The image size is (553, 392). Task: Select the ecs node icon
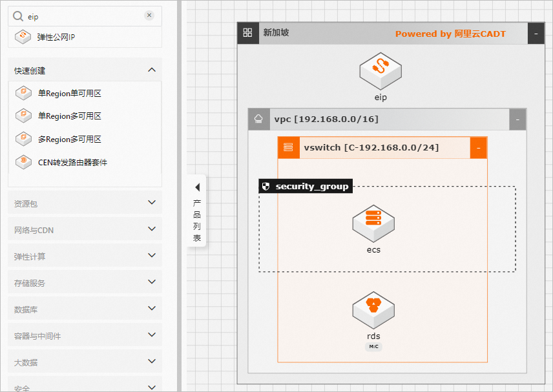(x=373, y=223)
